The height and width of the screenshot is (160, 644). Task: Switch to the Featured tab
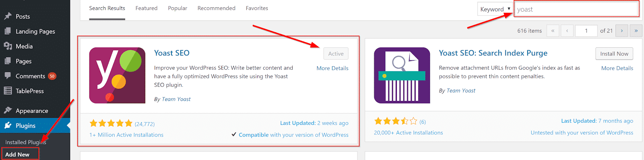147,8
